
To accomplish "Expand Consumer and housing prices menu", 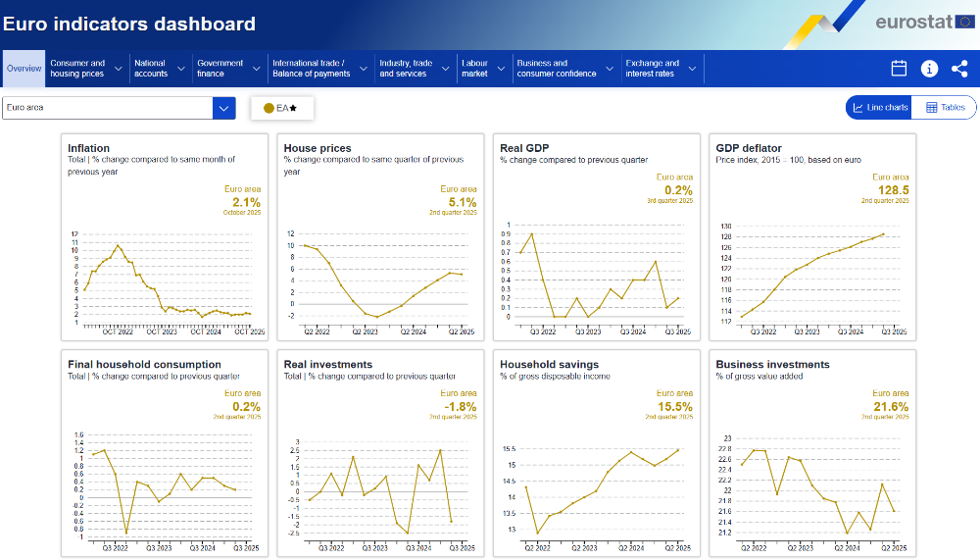I will (x=86, y=69).
